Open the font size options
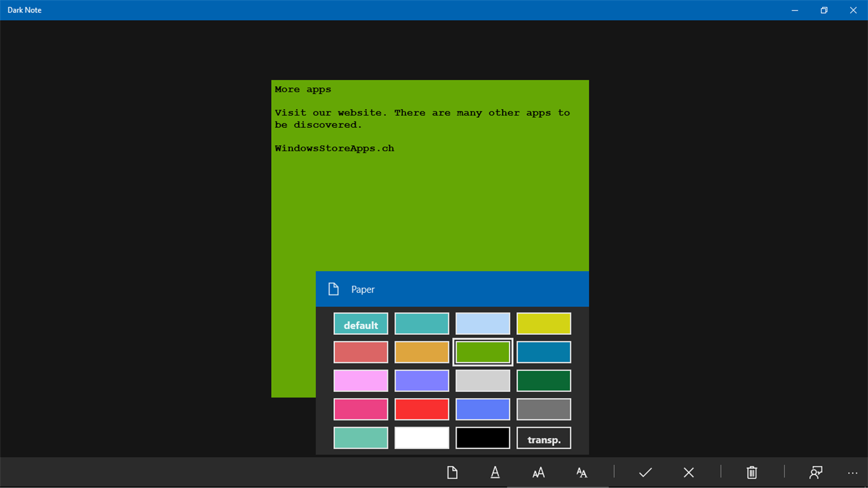 coord(538,472)
